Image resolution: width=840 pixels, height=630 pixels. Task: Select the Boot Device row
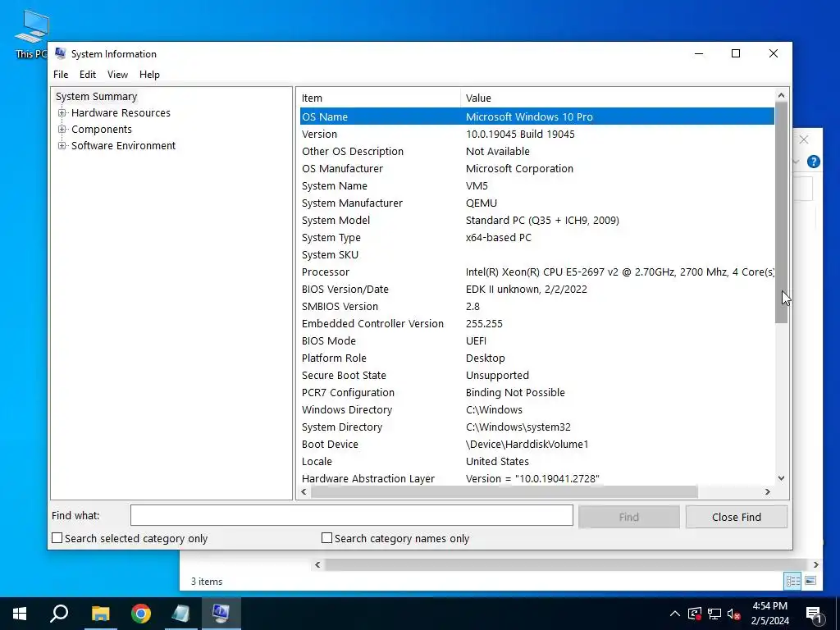536,444
